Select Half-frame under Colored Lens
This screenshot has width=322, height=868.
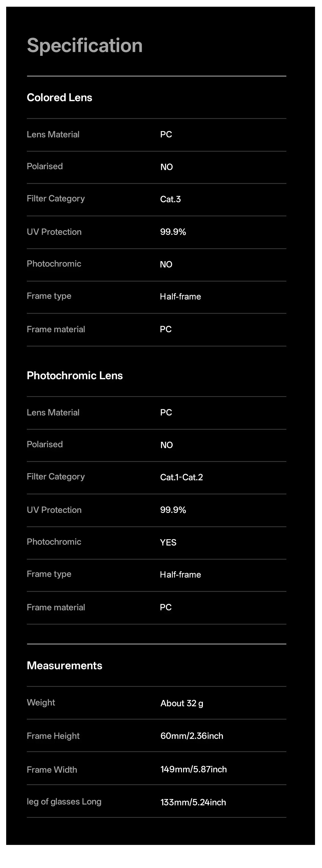181,297
